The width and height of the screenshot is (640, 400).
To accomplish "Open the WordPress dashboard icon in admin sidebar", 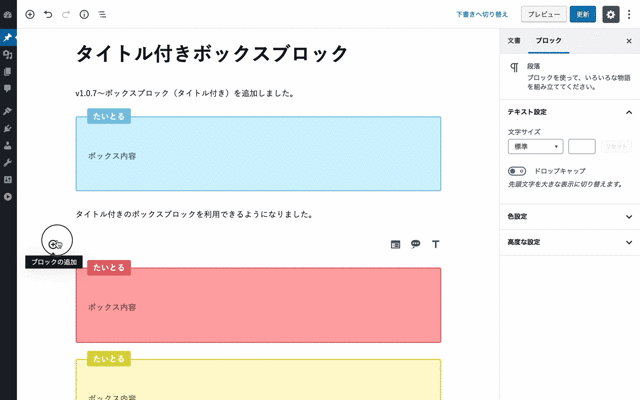I will pos(8,15).
